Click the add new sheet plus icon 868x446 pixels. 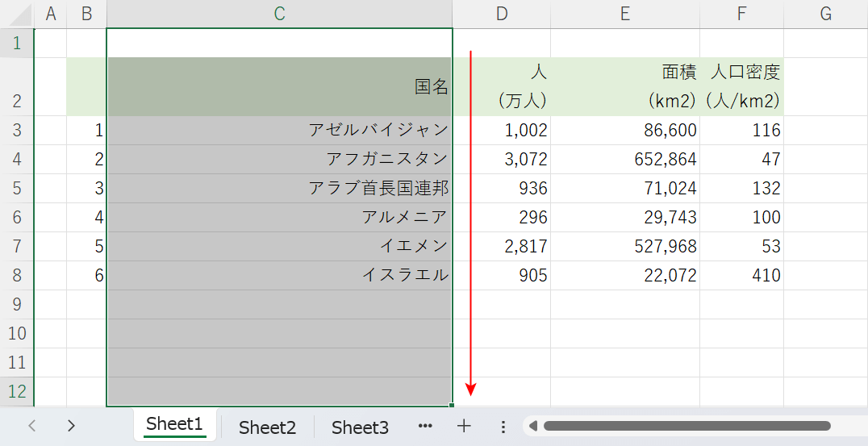[x=464, y=426]
